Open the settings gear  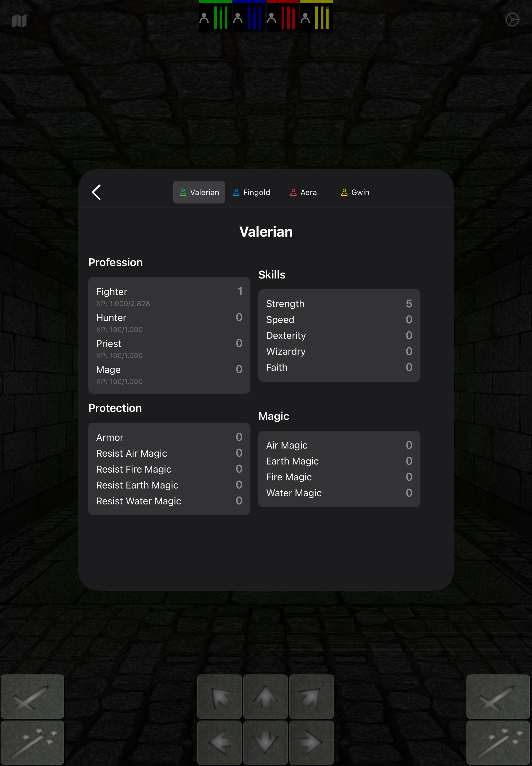(512, 19)
